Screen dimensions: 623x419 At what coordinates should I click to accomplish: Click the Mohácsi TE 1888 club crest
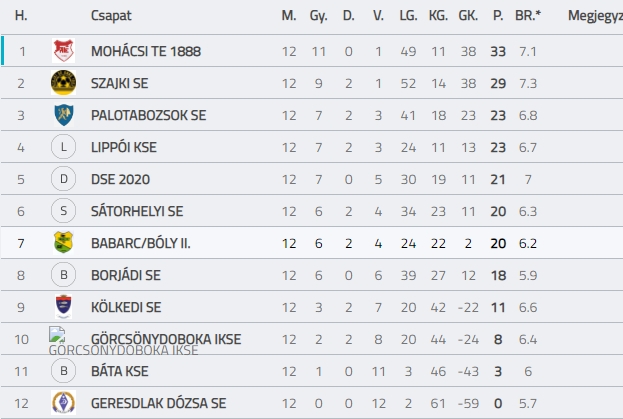64,50
